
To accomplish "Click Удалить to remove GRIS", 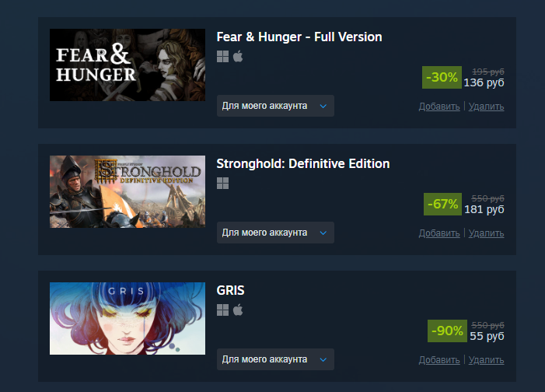I will [486, 360].
